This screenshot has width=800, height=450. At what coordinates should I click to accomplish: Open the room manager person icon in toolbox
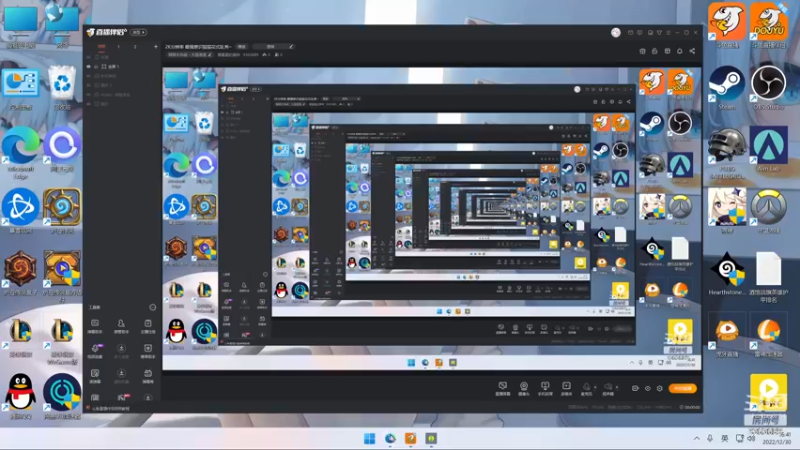[x=121, y=326]
